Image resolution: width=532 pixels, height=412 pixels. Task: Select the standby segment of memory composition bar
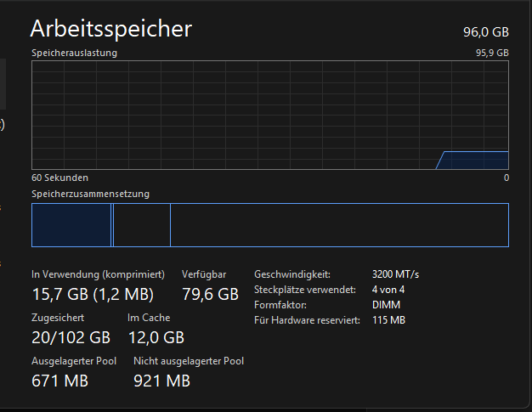click(x=141, y=225)
